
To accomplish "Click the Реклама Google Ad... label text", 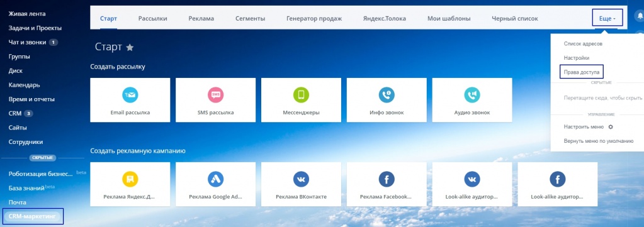I will (x=216, y=197).
